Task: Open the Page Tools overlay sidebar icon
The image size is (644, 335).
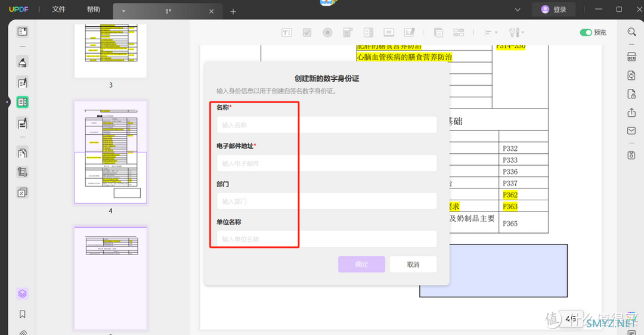Action: [22, 192]
